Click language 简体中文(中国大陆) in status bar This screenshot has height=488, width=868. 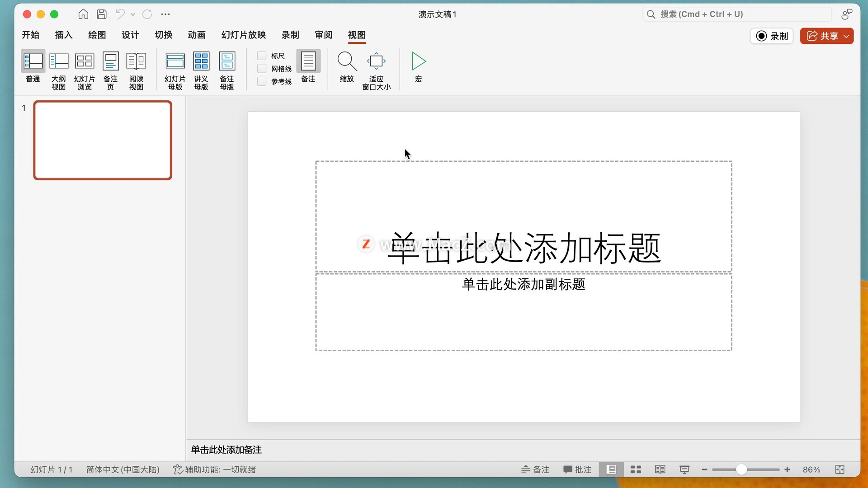pos(123,470)
